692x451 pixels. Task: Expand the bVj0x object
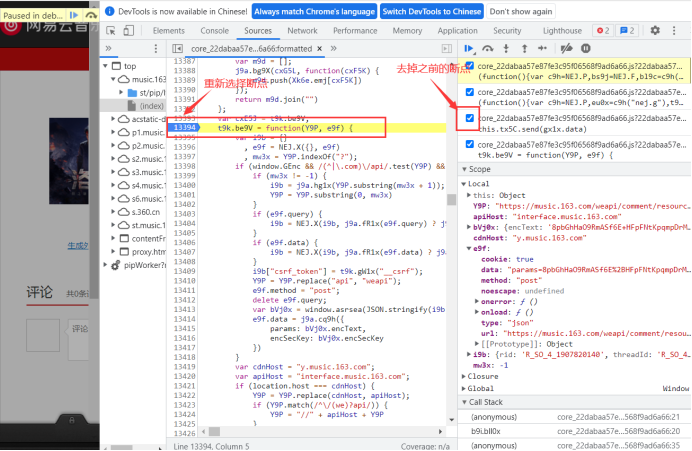coord(469,227)
